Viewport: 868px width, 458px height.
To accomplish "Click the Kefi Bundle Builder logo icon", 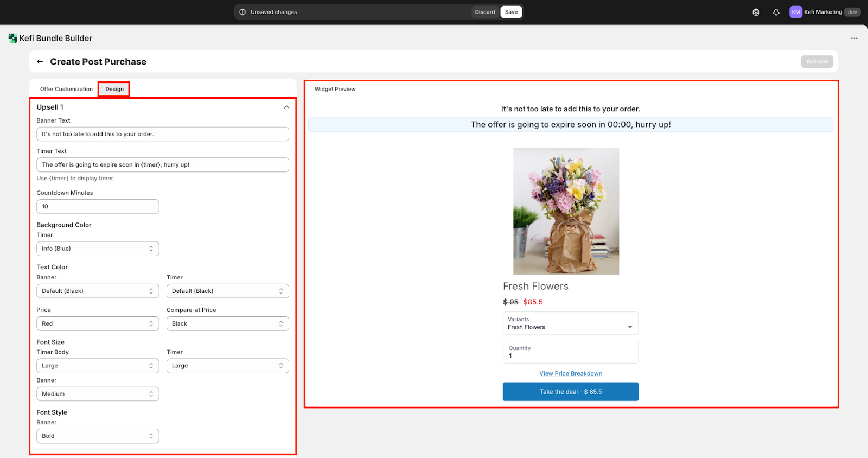I will 12,38.
